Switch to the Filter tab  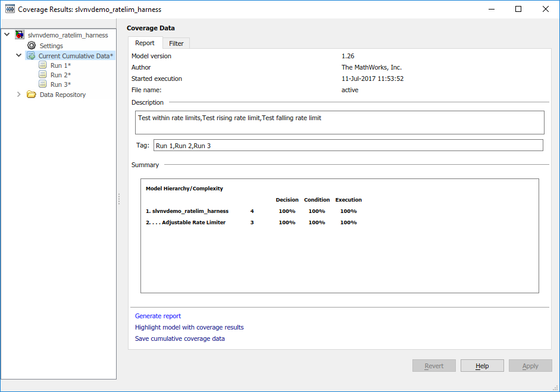coord(176,43)
